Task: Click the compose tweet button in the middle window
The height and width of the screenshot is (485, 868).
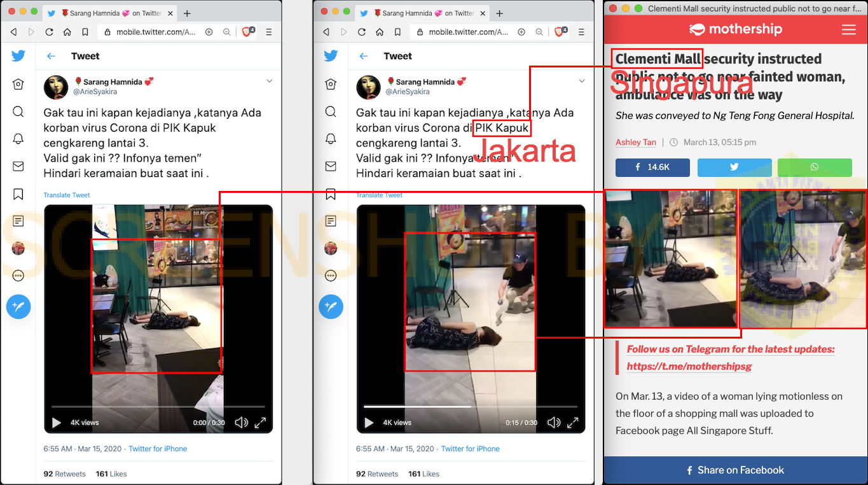Action: [x=331, y=307]
